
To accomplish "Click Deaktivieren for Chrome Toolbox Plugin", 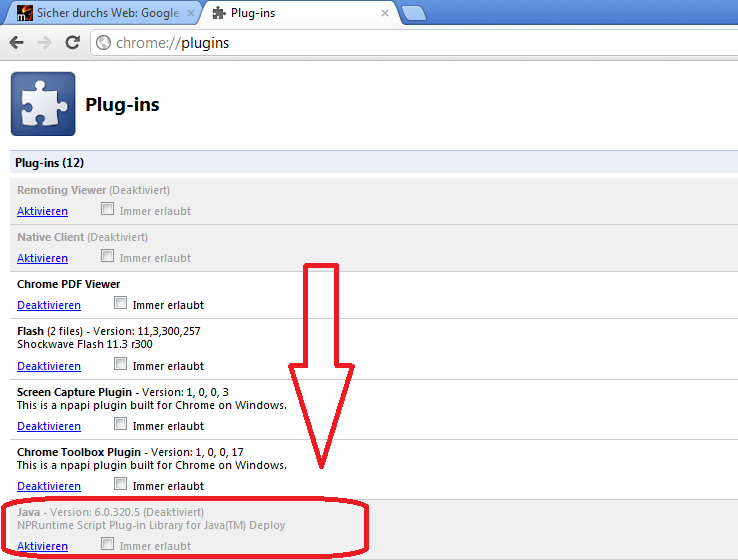I will [49, 486].
